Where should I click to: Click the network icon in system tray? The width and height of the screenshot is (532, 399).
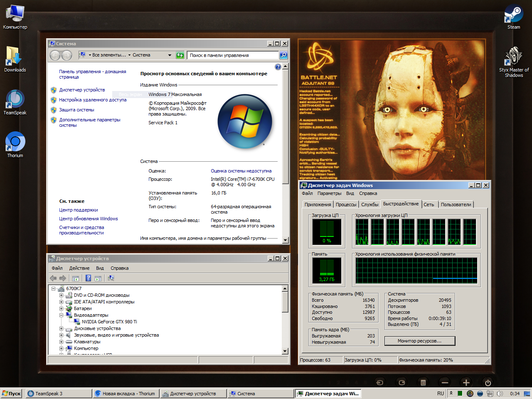(490, 393)
